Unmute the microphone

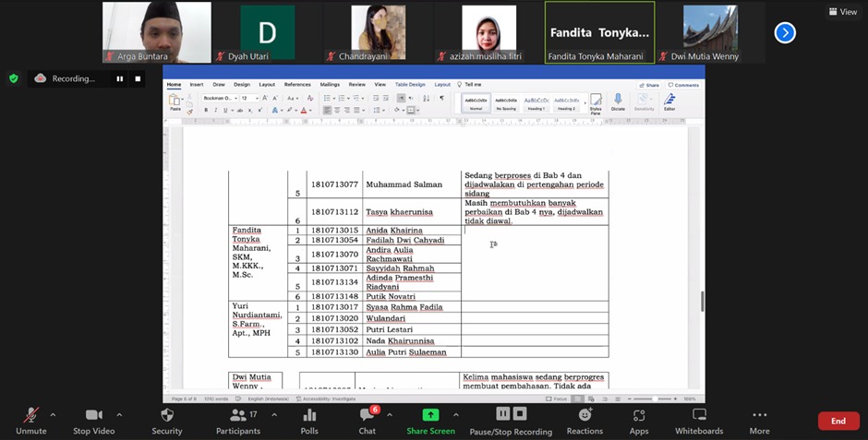[30, 420]
